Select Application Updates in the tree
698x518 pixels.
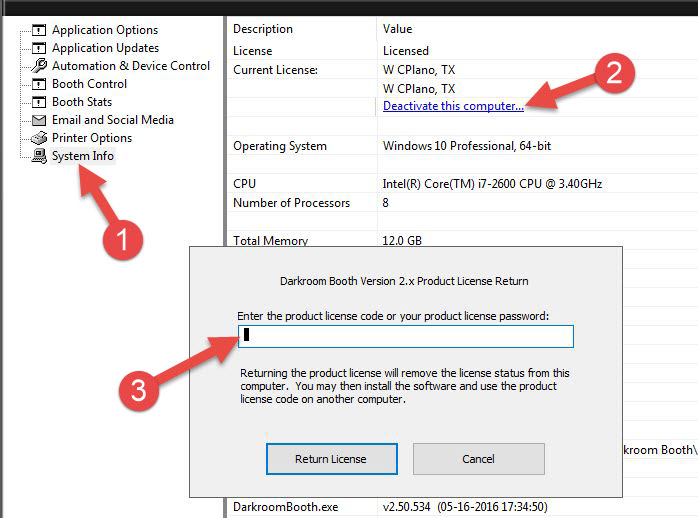pos(106,48)
